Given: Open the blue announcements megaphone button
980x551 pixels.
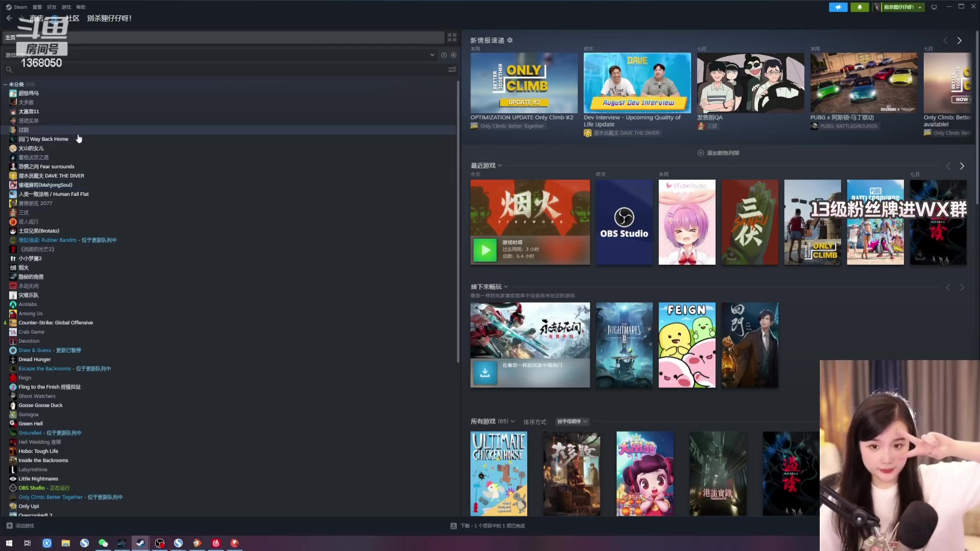Looking at the screenshot, I should pyautogui.click(x=838, y=7).
